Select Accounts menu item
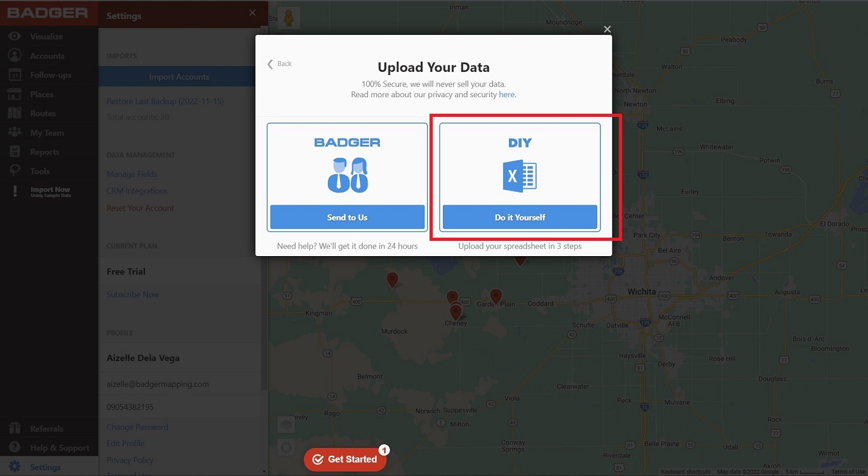This screenshot has height=476, width=868. tap(47, 56)
